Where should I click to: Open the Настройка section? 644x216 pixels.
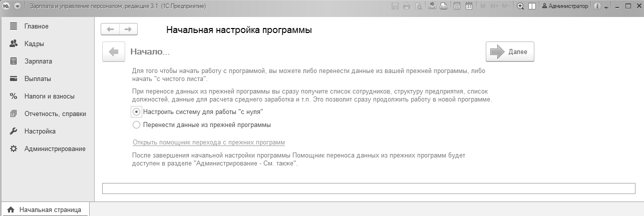click(40, 131)
